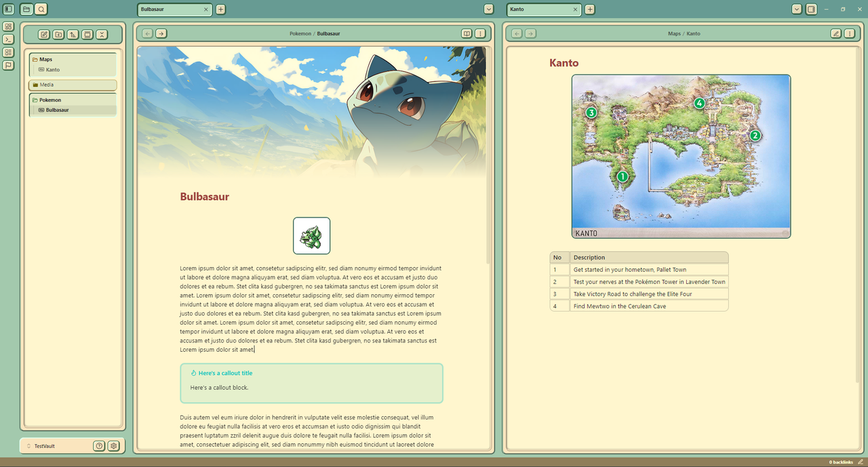
Task: Open the Kanto note in file tree
Action: click(x=76, y=70)
